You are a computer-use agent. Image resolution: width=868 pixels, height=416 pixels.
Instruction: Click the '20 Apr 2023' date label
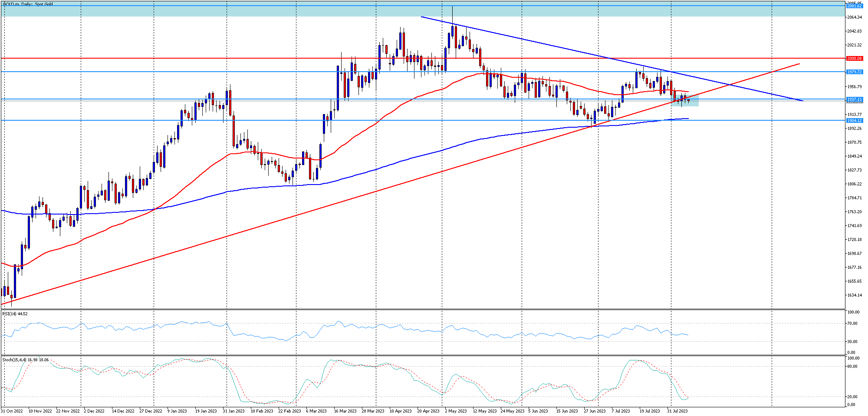[428, 411]
